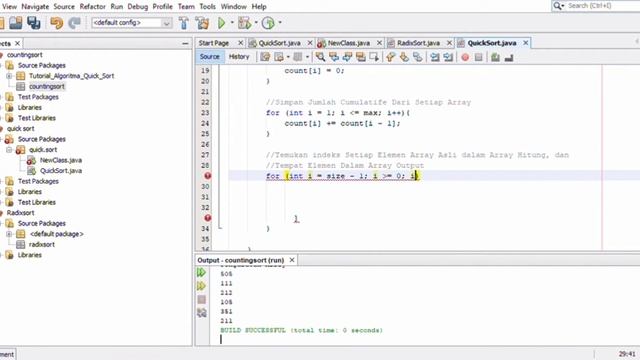Click the output settings icon below stop
Screen dimensions: 640x360
[x=202, y=313]
